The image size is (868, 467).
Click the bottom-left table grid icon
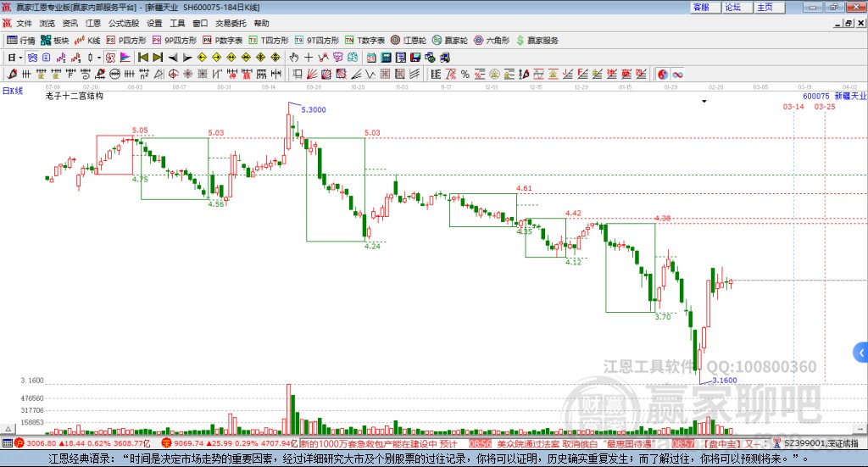(x=7, y=443)
